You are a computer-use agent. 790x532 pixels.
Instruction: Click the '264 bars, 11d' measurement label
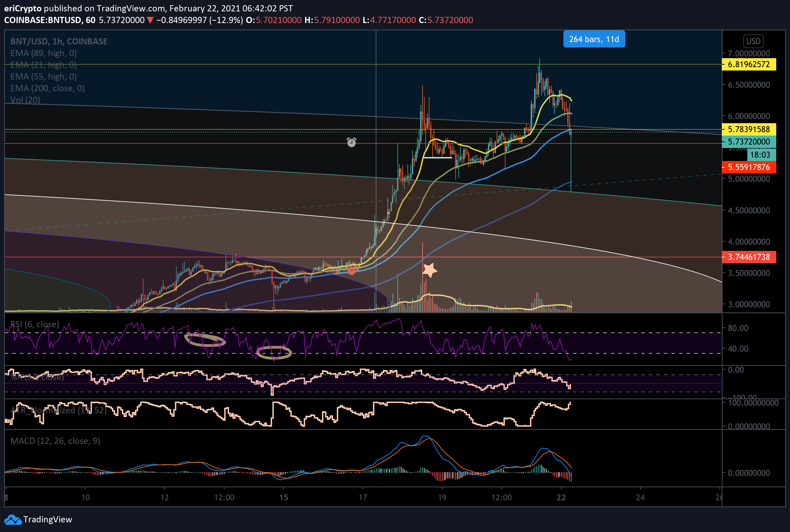click(x=594, y=39)
